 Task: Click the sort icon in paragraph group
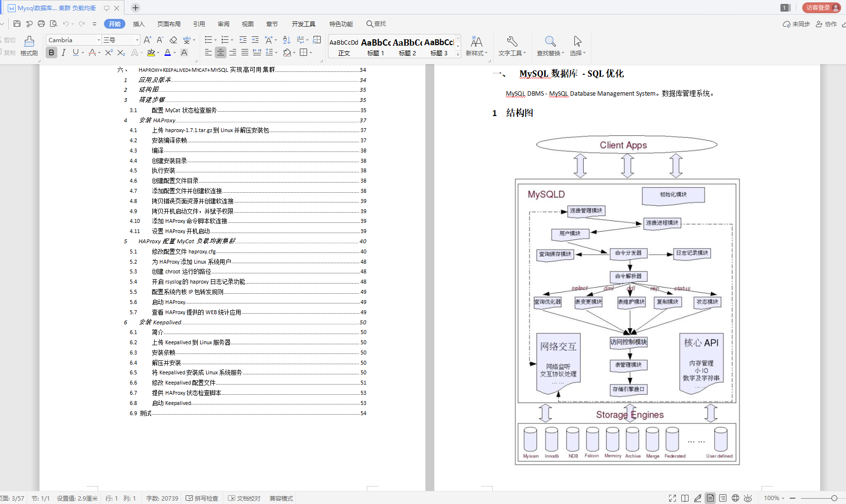[x=287, y=40]
